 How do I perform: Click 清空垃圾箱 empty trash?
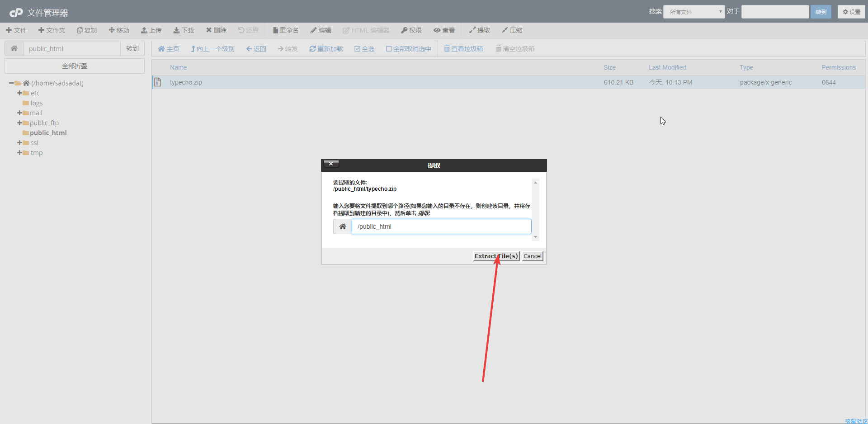click(515, 49)
